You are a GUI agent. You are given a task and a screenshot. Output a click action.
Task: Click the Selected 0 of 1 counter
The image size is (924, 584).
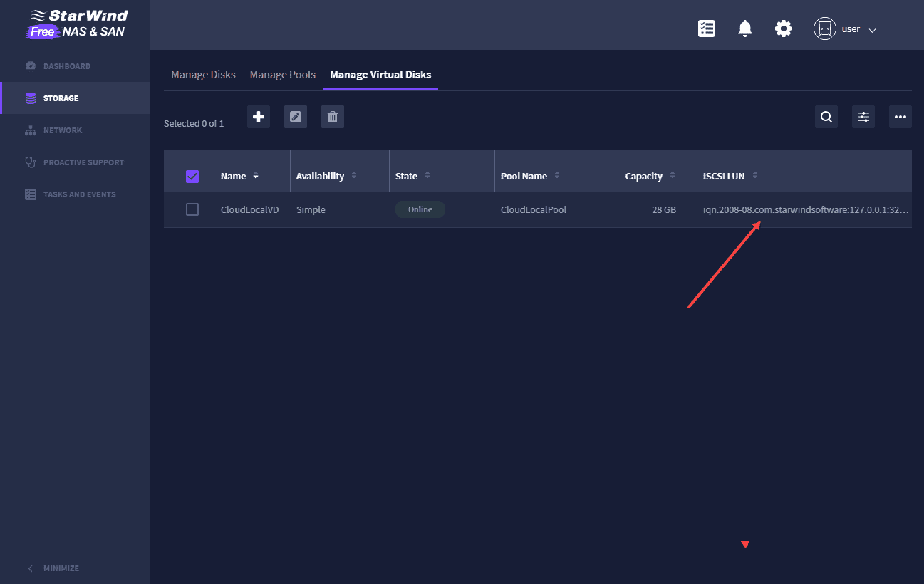pos(194,123)
